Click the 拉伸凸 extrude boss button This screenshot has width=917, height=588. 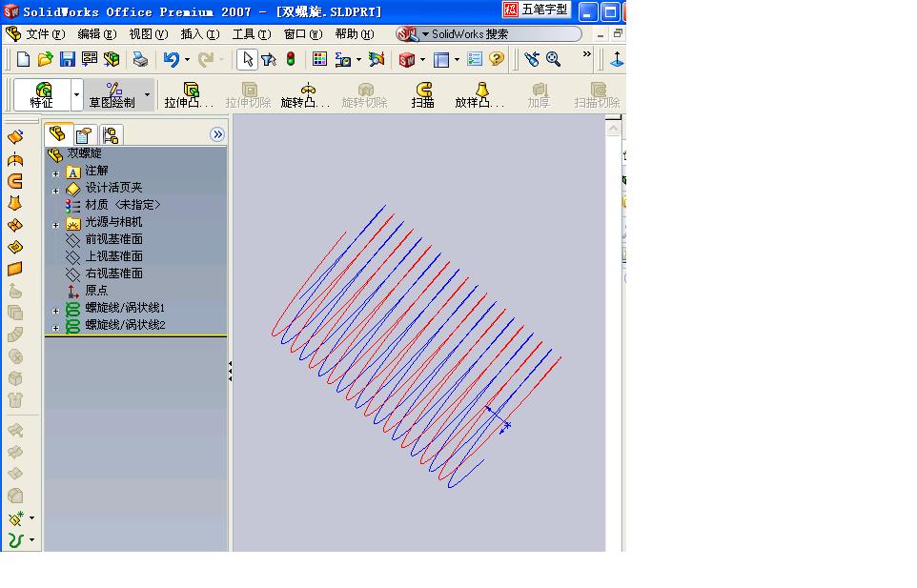tap(189, 94)
